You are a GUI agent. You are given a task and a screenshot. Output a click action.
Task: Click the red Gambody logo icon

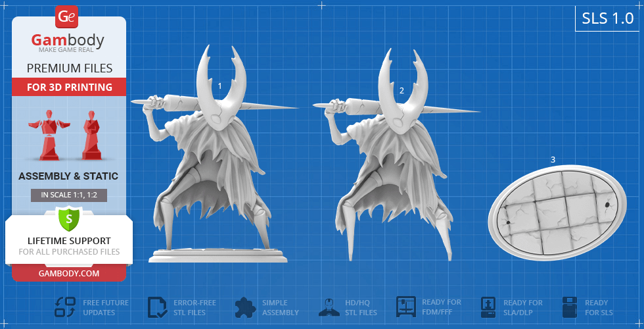67,16
